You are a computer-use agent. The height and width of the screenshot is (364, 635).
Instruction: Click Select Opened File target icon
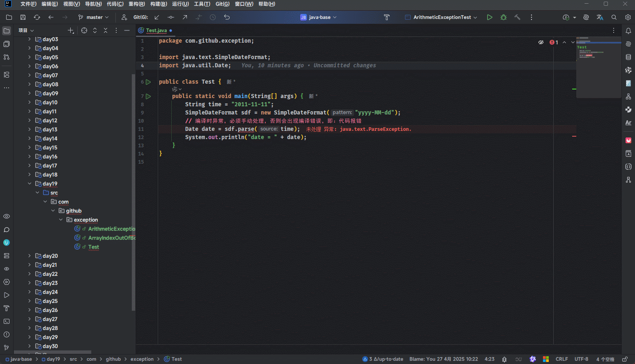click(x=84, y=30)
